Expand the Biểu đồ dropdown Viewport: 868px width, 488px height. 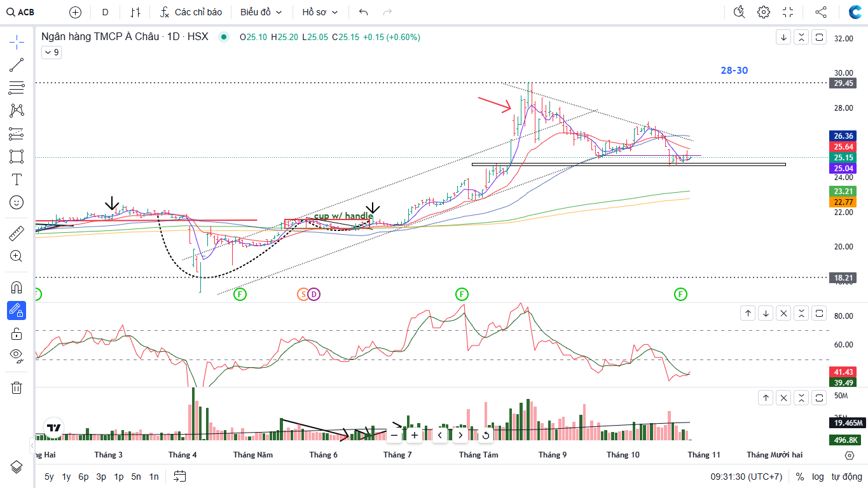pyautogui.click(x=261, y=12)
